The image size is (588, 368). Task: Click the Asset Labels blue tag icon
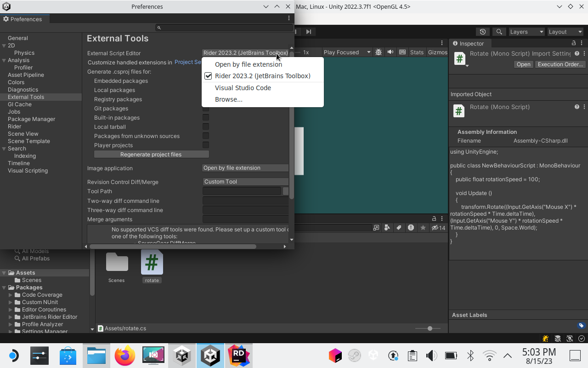(581, 325)
